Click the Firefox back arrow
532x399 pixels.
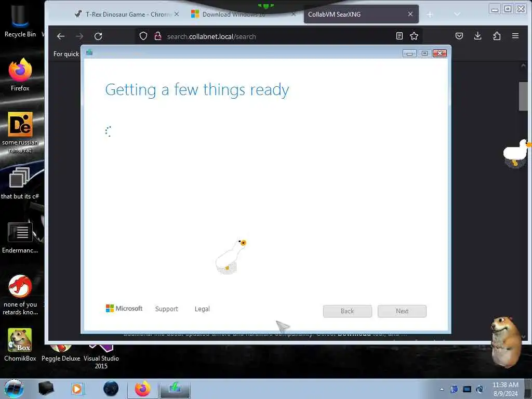[61, 36]
